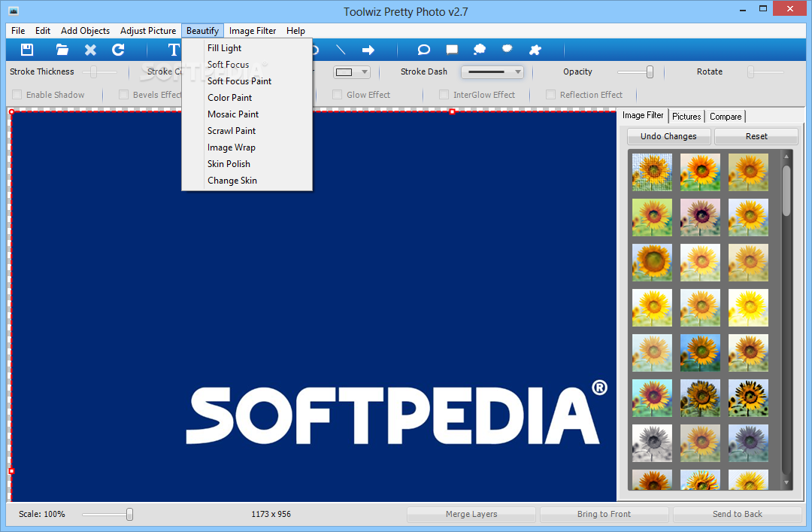Click the Save disk icon in toolbar
Screen dimensions: 812x532
point(27,50)
